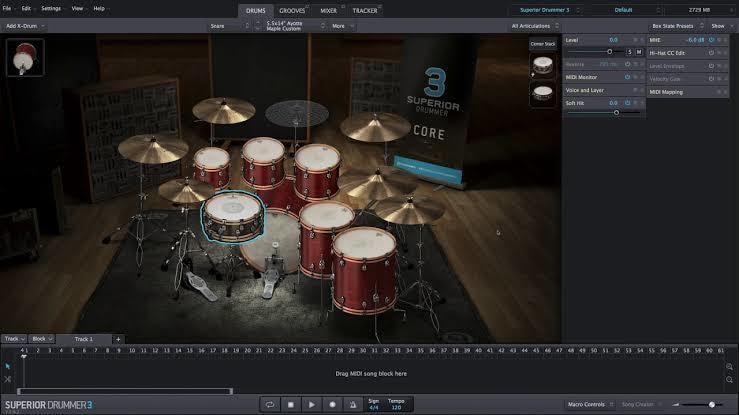The width and height of the screenshot is (739, 415).
Task: Stop playback with the stop button
Action: click(x=291, y=404)
